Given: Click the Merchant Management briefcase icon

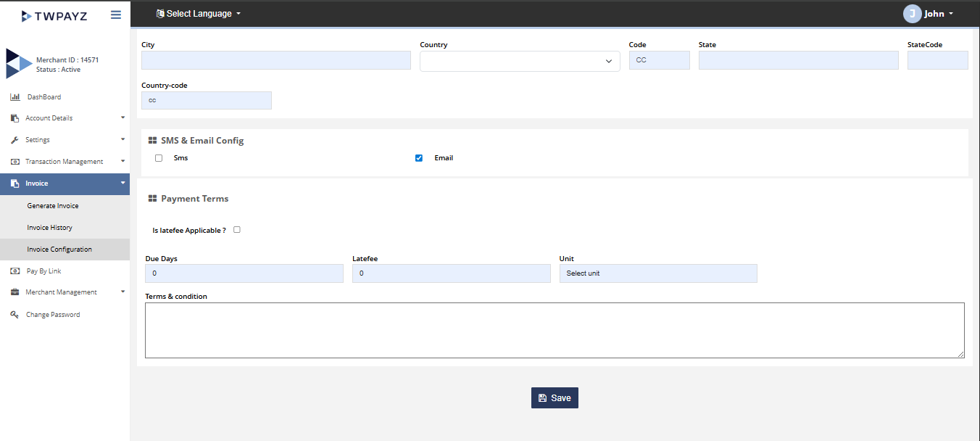Looking at the screenshot, I should [x=14, y=292].
